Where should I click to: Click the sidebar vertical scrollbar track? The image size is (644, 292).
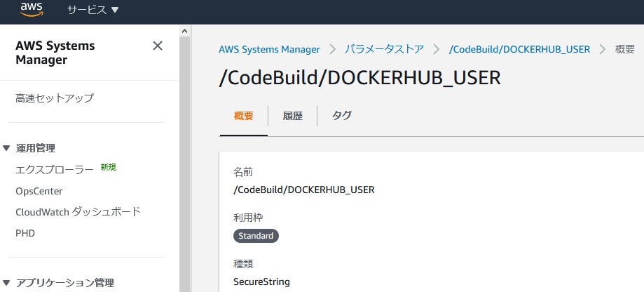coord(184,164)
